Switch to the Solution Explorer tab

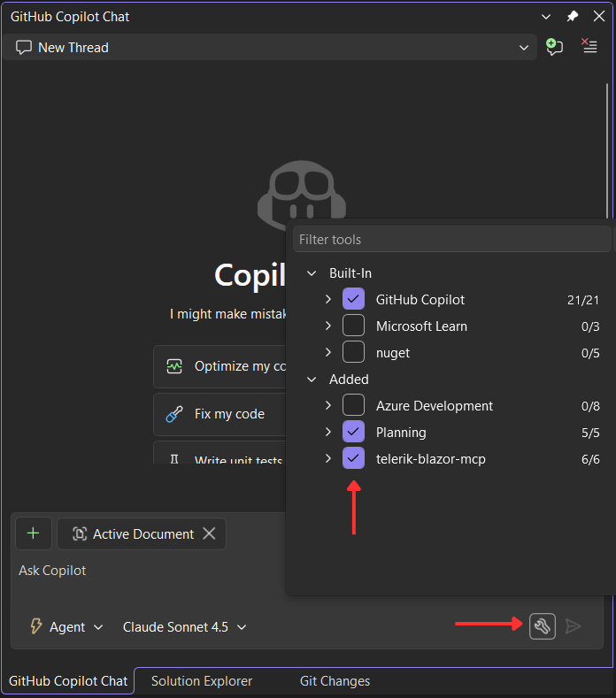[201, 681]
